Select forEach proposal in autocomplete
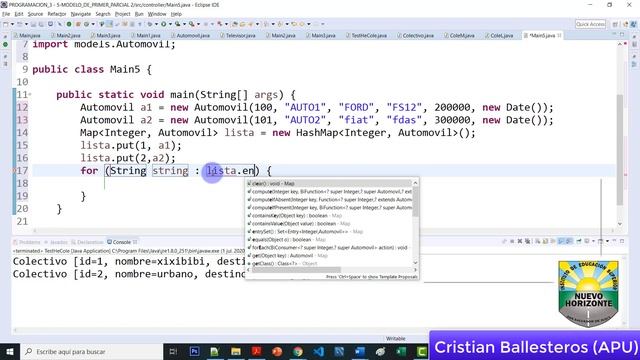The width and height of the screenshot is (640, 360). [x=329, y=247]
